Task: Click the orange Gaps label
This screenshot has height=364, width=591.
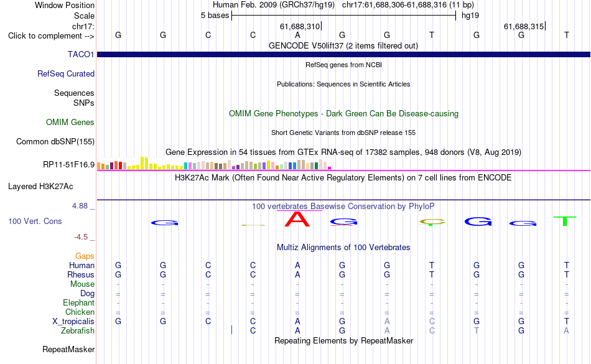Action: [85, 256]
